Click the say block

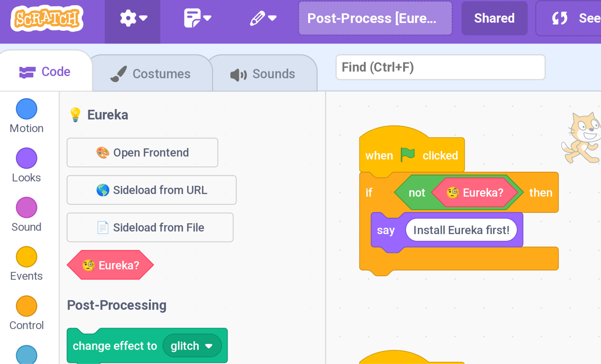coord(386,230)
